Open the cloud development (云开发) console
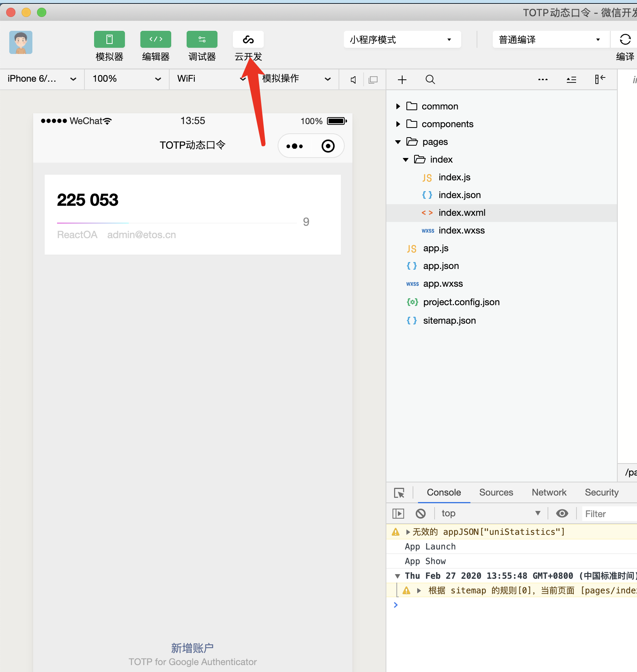Image resolution: width=637 pixels, height=672 pixels. (248, 39)
